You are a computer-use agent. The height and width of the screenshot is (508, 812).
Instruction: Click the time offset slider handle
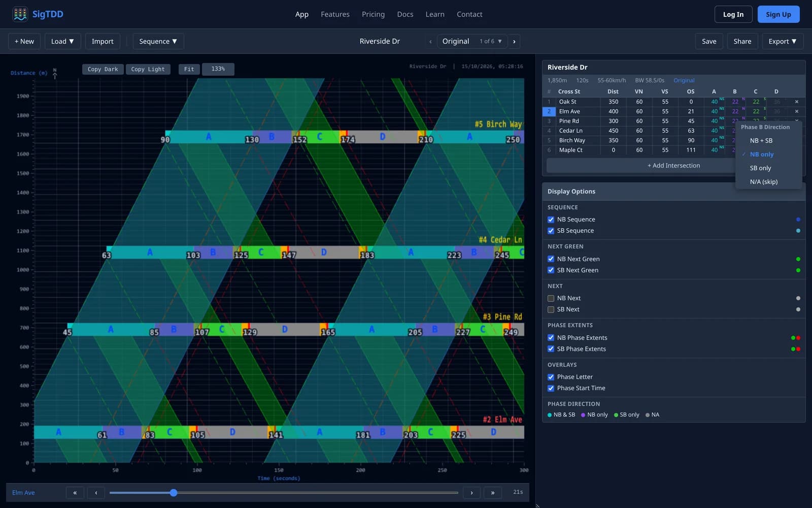pos(174,493)
